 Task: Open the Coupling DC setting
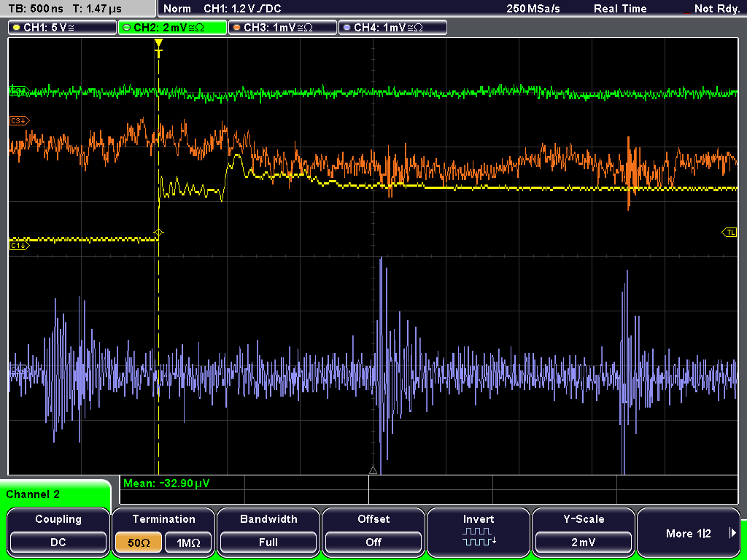point(58,532)
